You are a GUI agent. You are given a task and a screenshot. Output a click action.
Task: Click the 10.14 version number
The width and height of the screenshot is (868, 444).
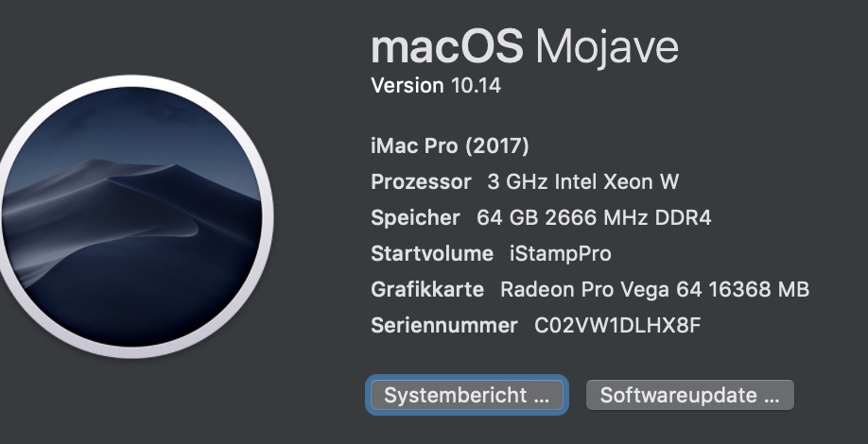coord(475,86)
